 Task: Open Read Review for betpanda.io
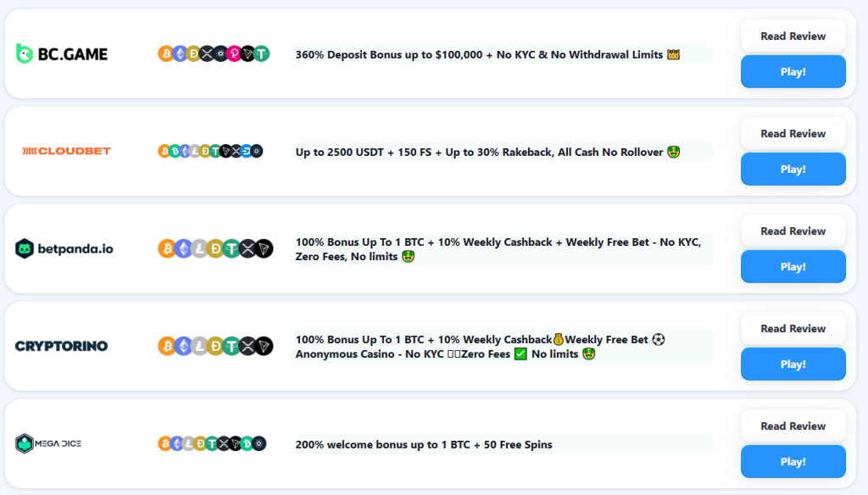pos(793,231)
